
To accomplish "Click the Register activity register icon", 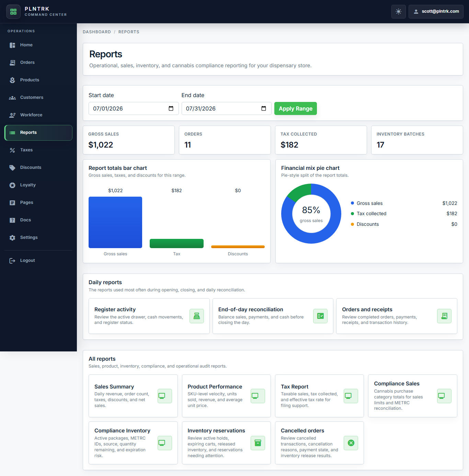I will [x=197, y=316].
